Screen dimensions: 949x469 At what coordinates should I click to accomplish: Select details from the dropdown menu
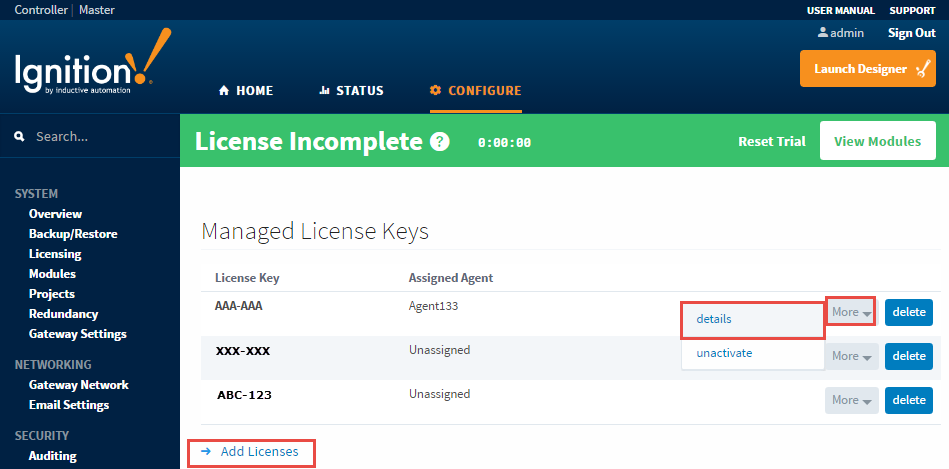[x=714, y=319]
